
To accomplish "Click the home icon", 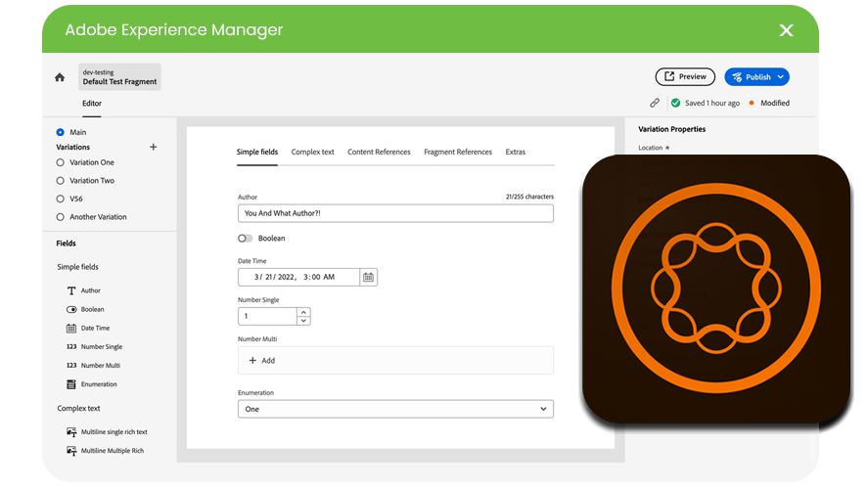I will (x=60, y=77).
